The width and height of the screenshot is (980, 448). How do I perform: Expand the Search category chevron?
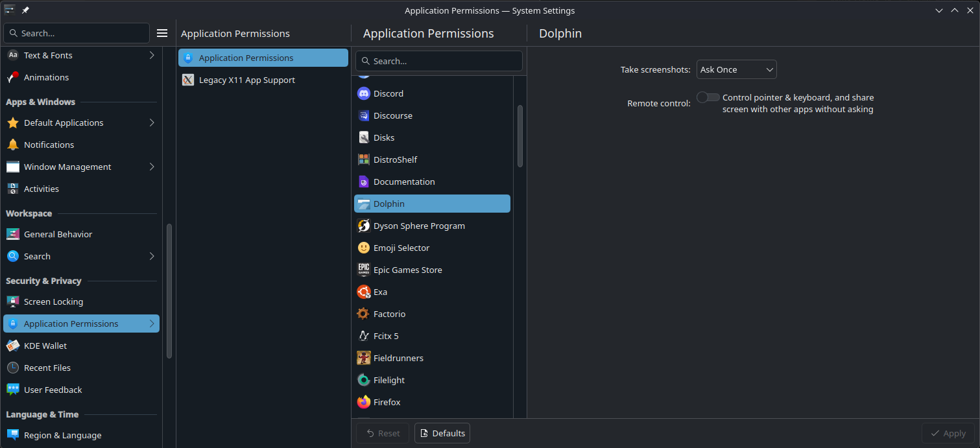pos(152,256)
